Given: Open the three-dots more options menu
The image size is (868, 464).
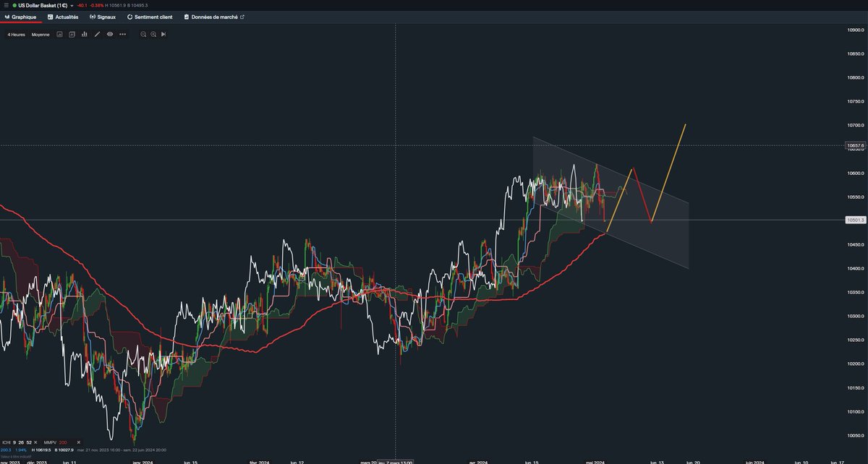Looking at the screenshot, I should (123, 34).
